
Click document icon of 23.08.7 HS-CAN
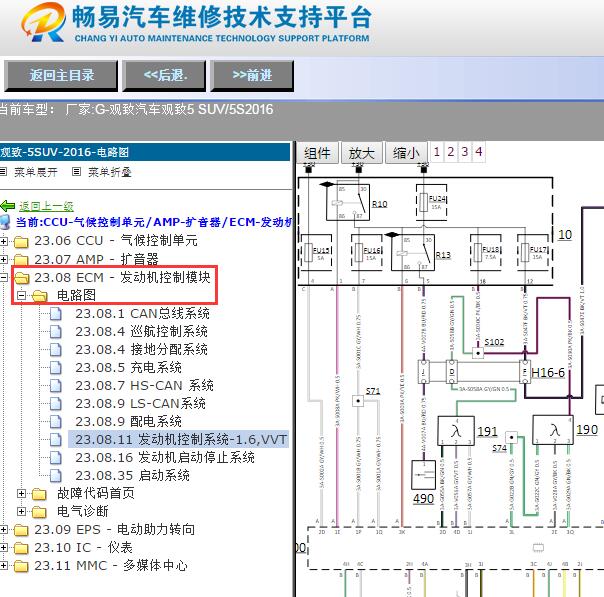click(x=56, y=386)
